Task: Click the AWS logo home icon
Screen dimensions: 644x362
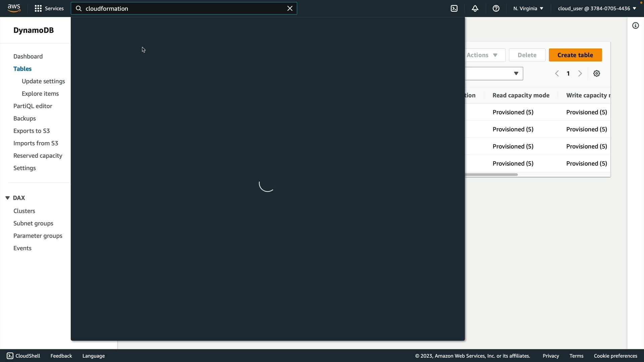Action: pyautogui.click(x=14, y=8)
